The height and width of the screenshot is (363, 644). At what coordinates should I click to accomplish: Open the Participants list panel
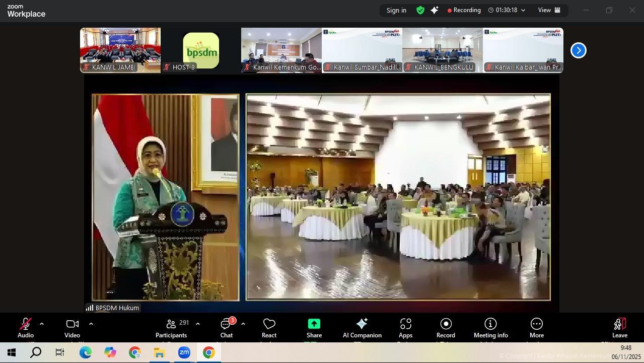pos(171,328)
